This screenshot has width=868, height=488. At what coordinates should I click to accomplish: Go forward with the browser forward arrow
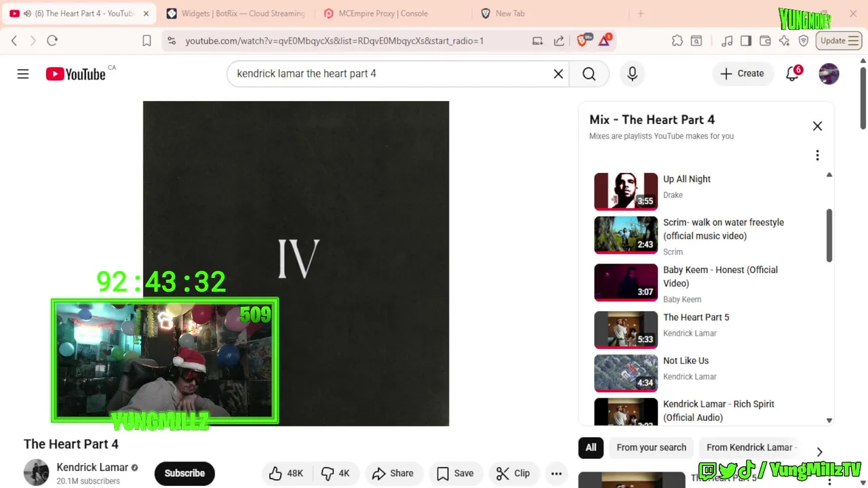[33, 41]
